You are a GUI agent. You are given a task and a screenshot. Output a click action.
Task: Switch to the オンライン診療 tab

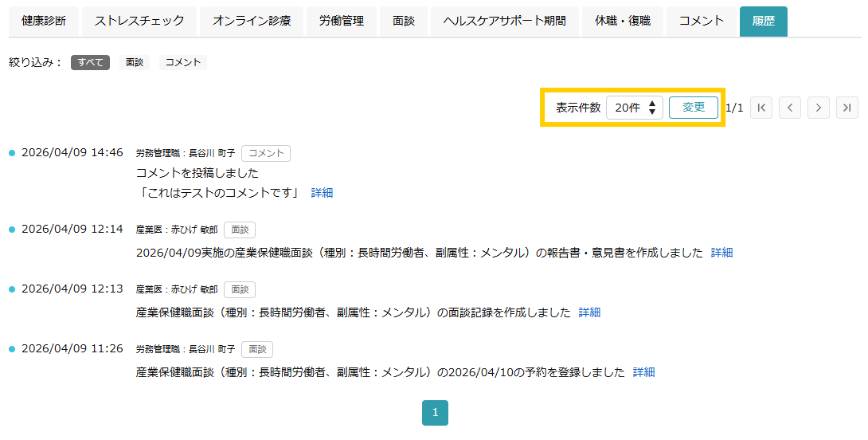[x=252, y=22]
